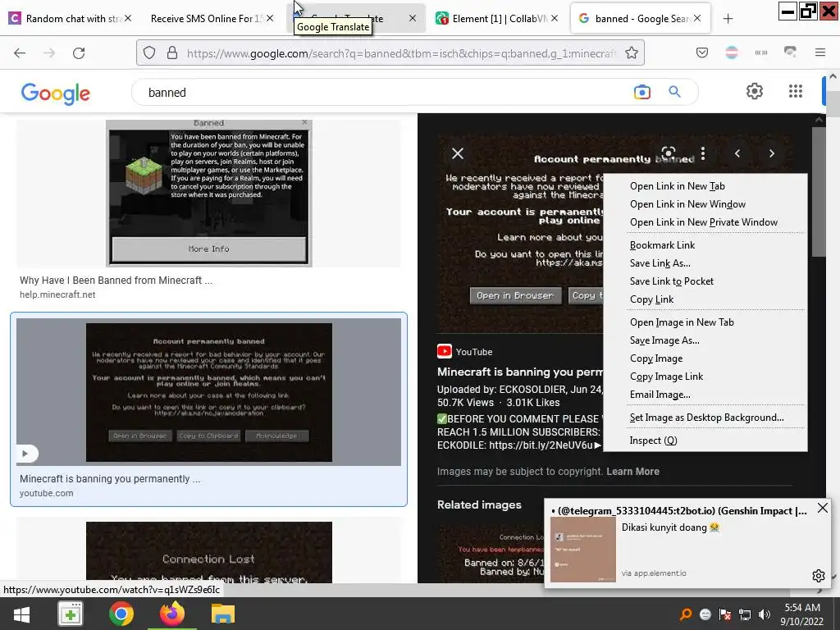
Task: Close the image preview panel
Action: click(458, 153)
